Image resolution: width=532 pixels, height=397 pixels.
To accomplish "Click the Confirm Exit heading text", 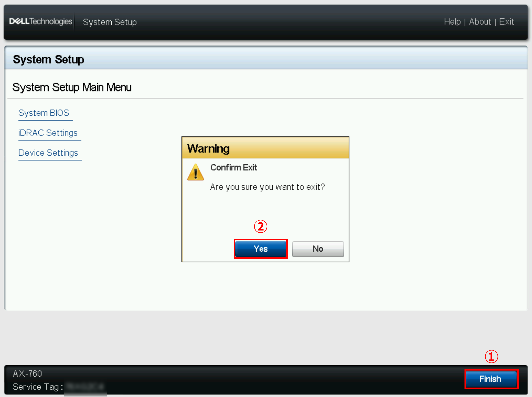I will (233, 167).
